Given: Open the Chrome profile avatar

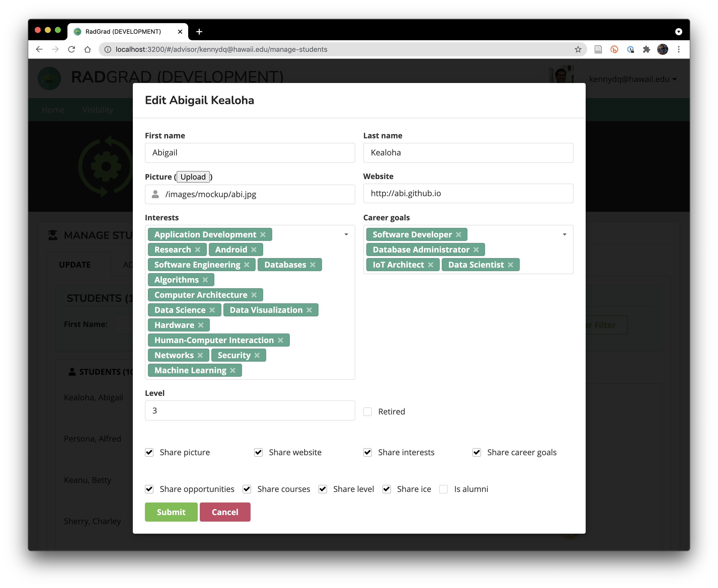Looking at the screenshot, I should 662,50.
